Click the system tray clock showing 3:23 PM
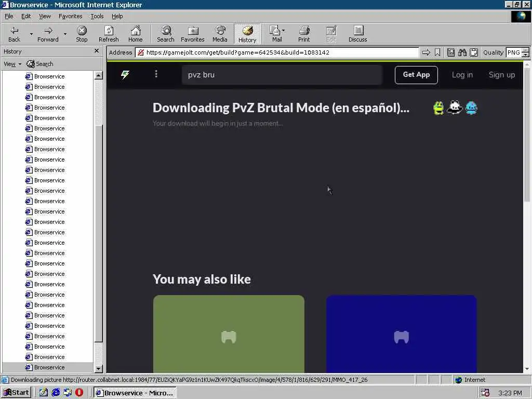Image resolution: width=532 pixels, height=399 pixels. point(510,393)
